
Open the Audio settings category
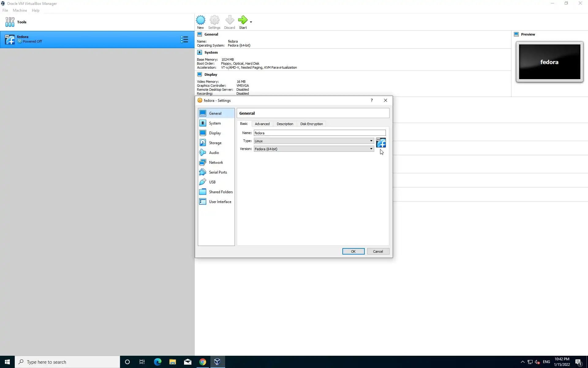tap(214, 153)
